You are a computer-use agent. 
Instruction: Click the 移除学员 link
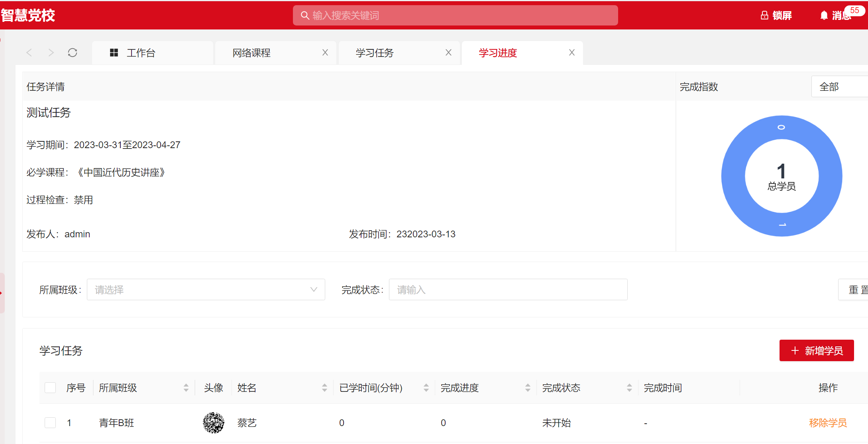pos(827,422)
